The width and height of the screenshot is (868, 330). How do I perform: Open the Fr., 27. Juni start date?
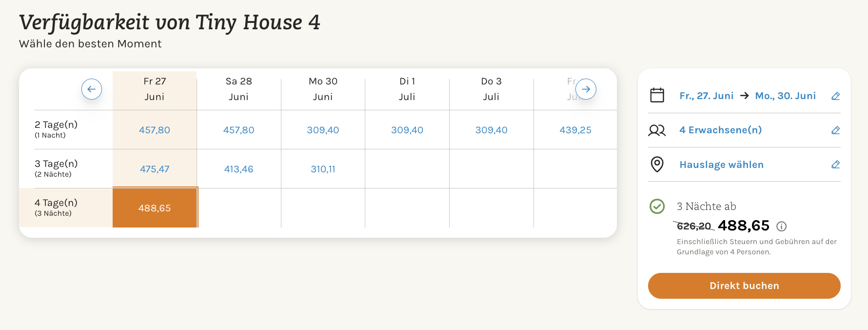click(x=706, y=96)
